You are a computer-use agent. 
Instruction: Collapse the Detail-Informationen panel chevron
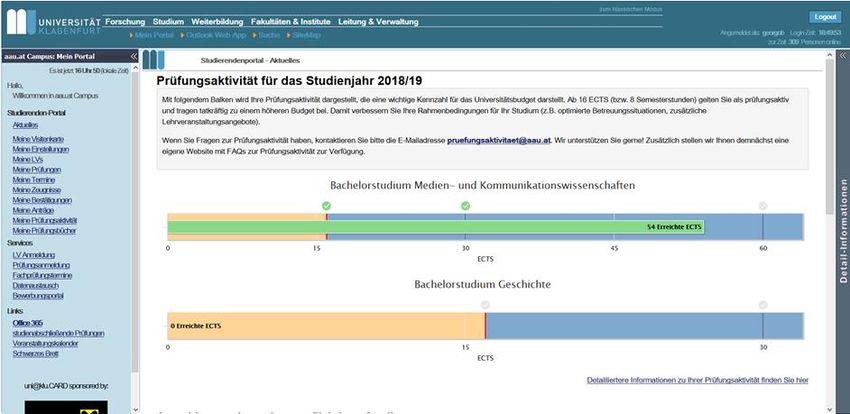[x=840, y=56]
